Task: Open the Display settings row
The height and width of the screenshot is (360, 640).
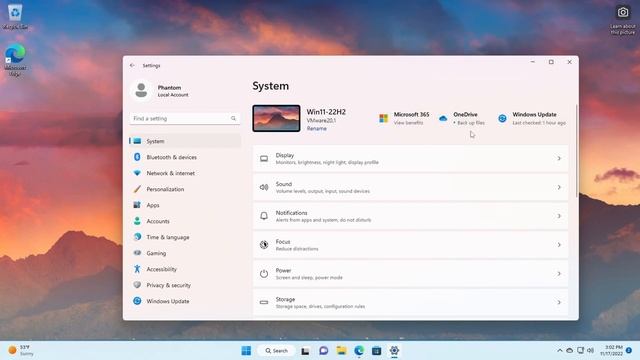Action: click(x=410, y=158)
